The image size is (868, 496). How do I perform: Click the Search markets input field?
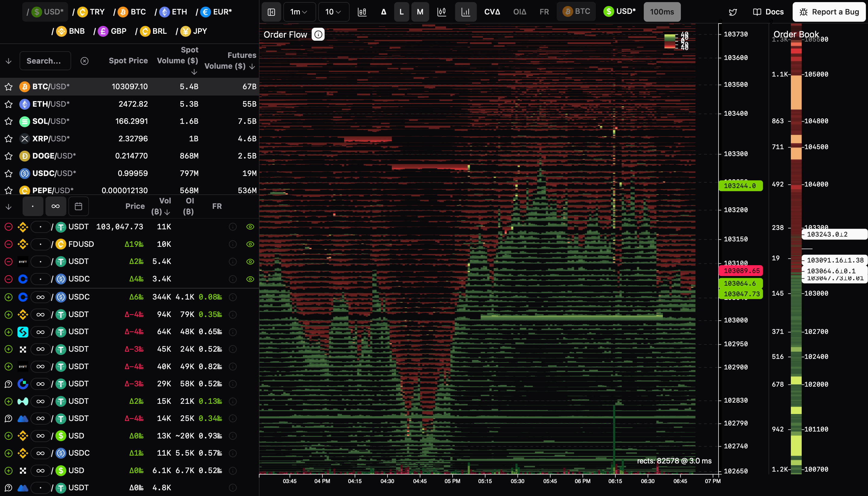tap(45, 61)
